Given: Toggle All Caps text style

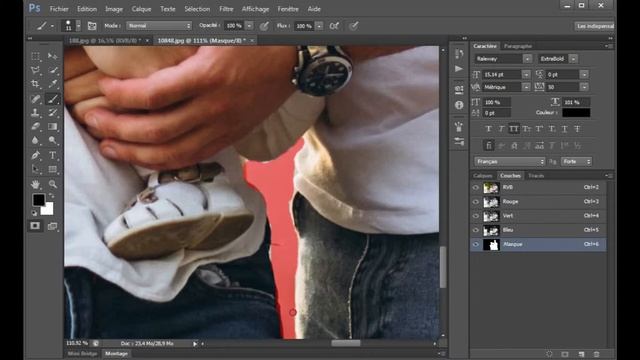Looking at the screenshot, I should (x=514, y=129).
